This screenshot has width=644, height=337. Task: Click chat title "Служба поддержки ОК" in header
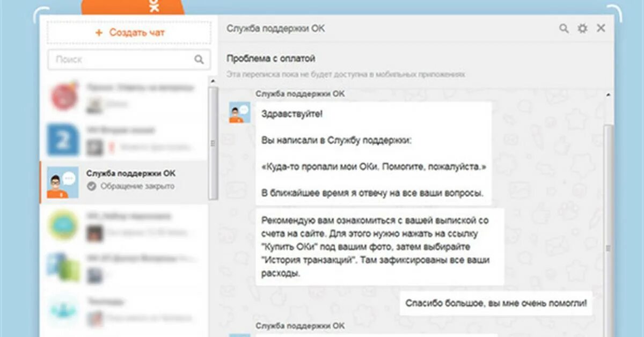click(x=275, y=28)
